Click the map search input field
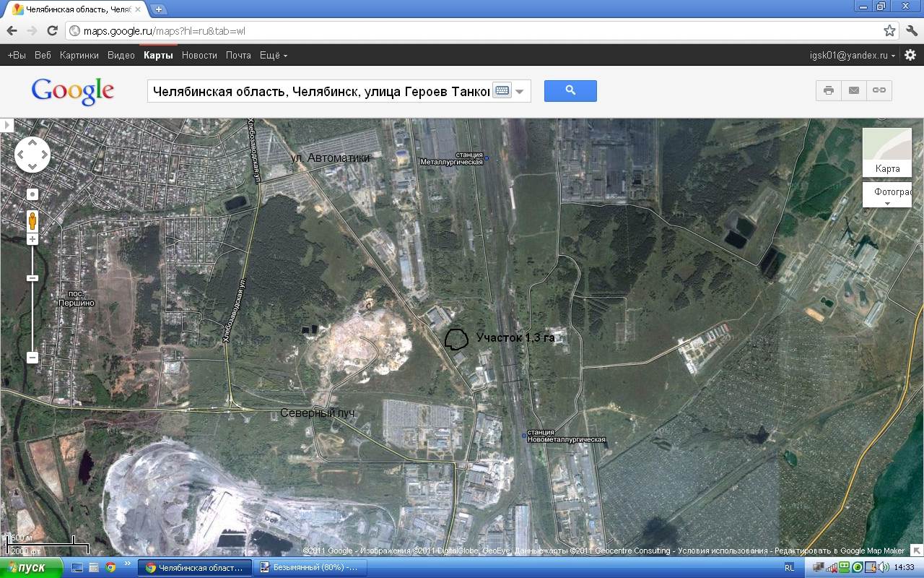The width and height of the screenshot is (924, 578). tap(320, 91)
